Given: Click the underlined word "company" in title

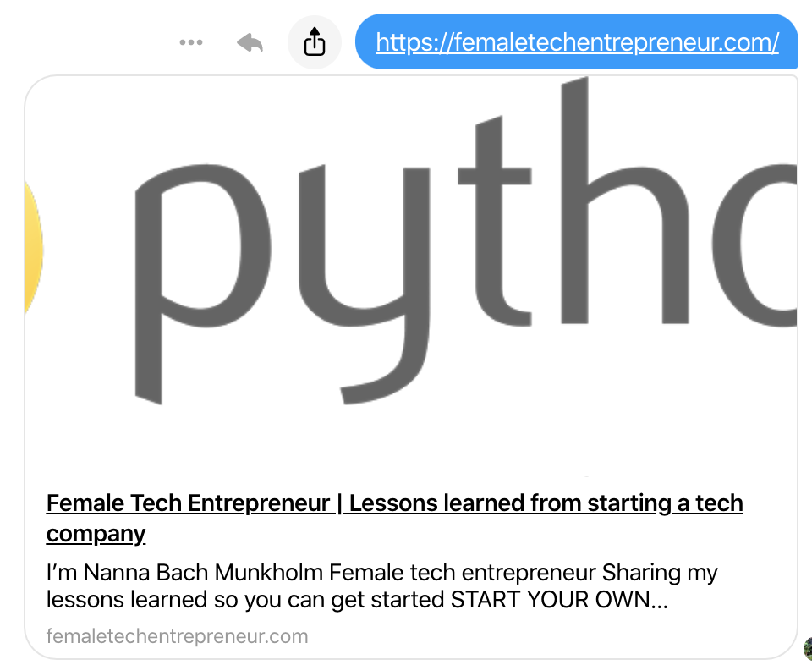Looking at the screenshot, I should coord(96,534).
